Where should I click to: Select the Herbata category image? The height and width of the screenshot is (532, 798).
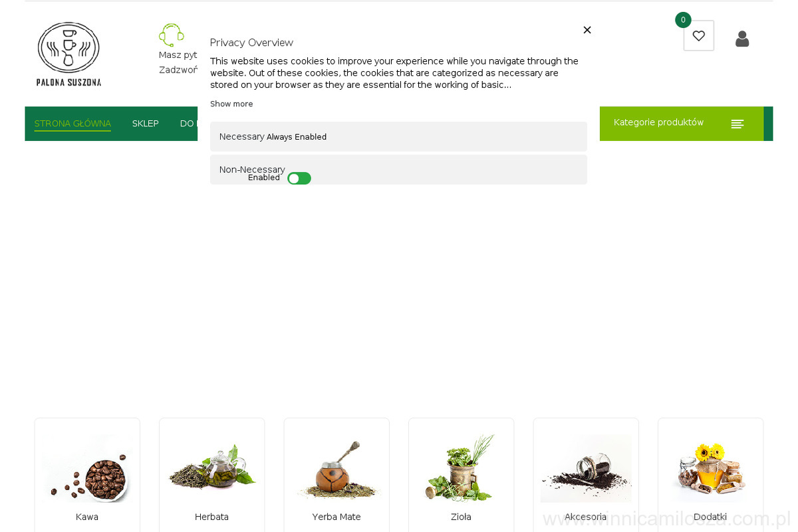[212, 469]
